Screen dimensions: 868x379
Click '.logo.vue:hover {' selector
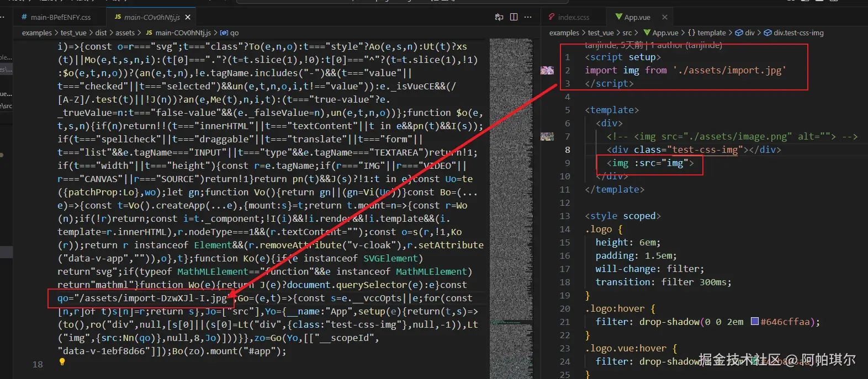coord(631,348)
